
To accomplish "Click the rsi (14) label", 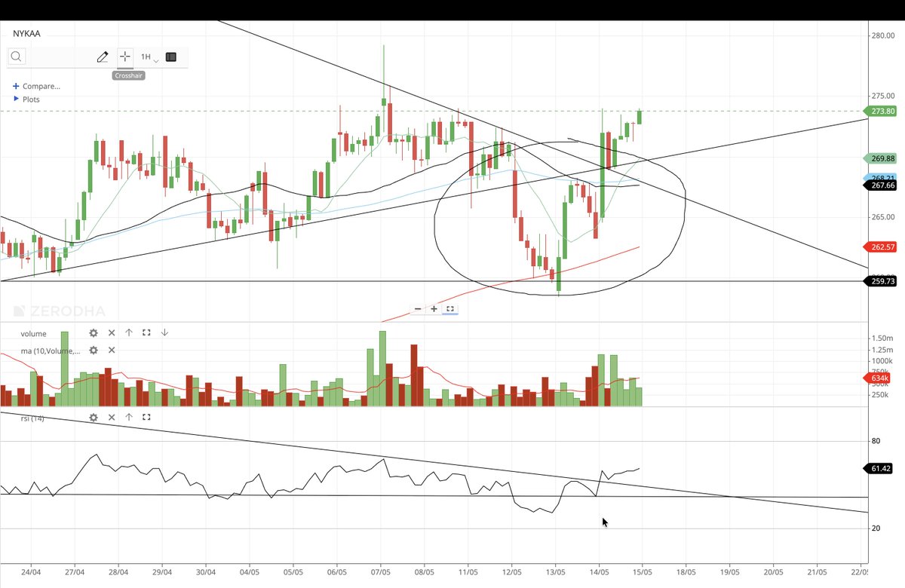I will (x=32, y=418).
